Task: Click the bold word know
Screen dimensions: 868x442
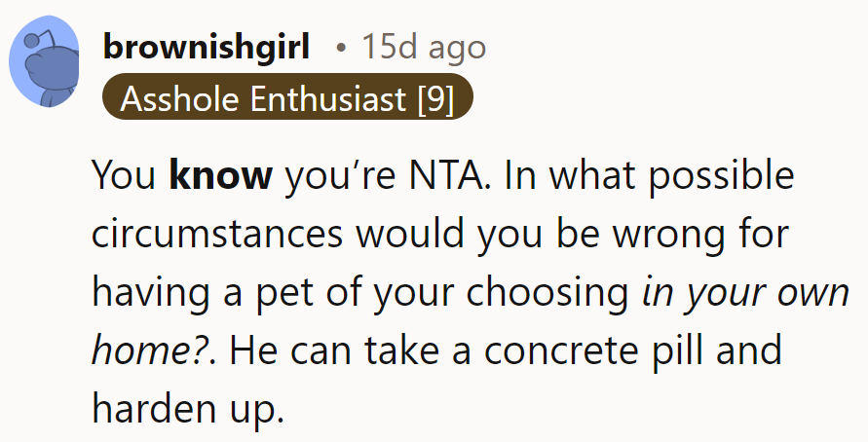Action: 220,175
